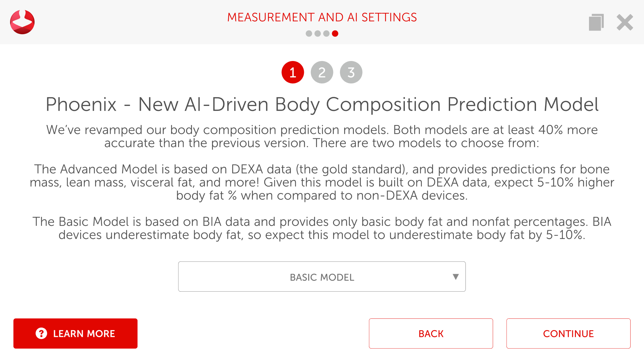Select the third gray progress dot
The width and height of the screenshot is (644, 362).
tap(326, 34)
